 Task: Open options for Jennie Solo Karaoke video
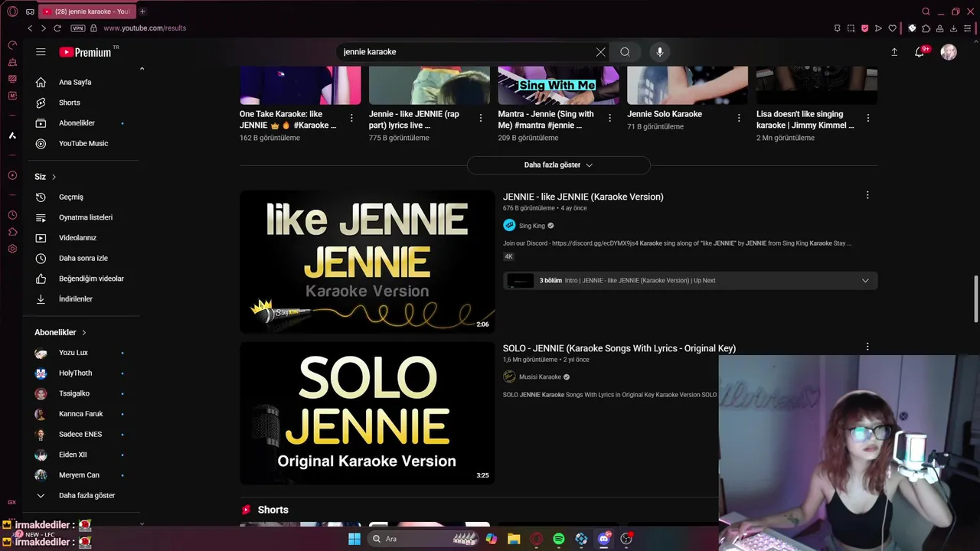tap(739, 118)
